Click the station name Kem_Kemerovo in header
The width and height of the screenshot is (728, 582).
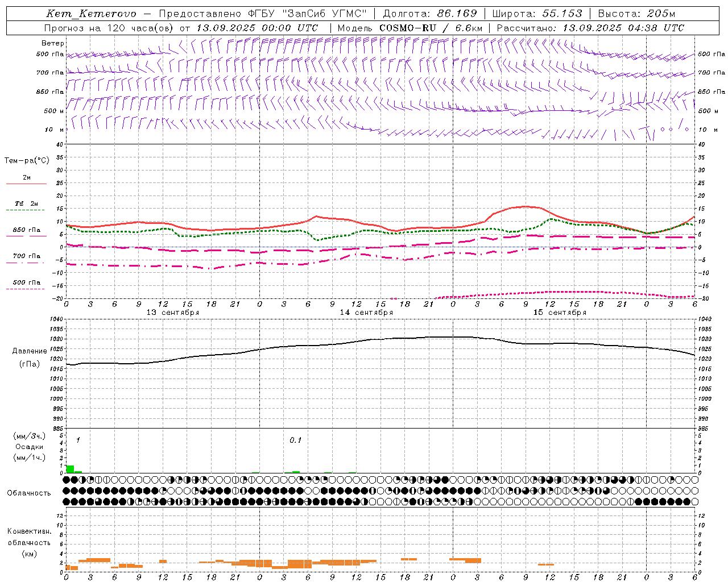pyautogui.click(x=91, y=14)
